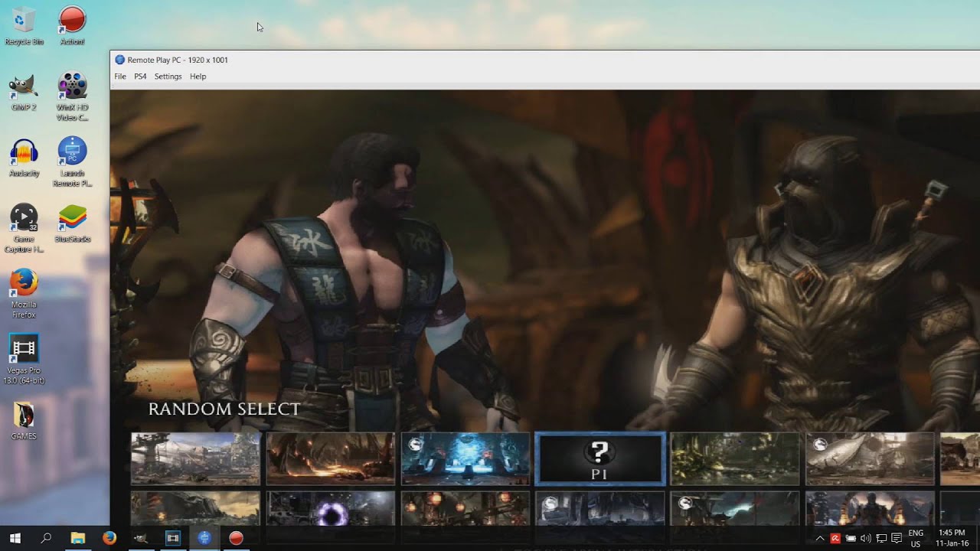The height and width of the screenshot is (551, 980).
Task: Open the Settings menu in Remote Play PC
Action: click(x=168, y=77)
